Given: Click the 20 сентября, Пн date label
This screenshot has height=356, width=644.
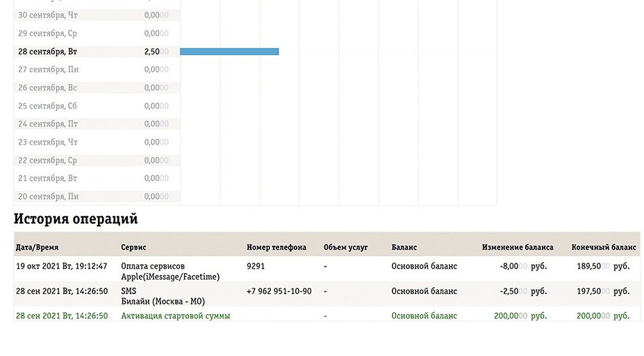Looking at the screenshot, I should pos(48,196).
